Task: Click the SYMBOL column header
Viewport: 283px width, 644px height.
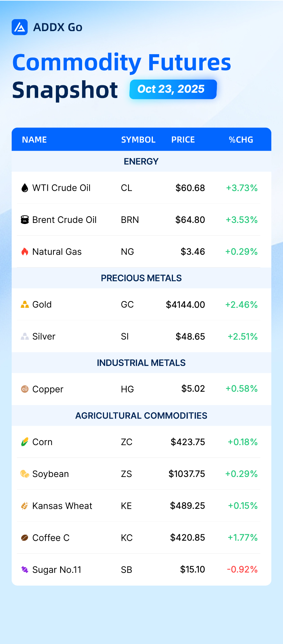Action: point(138,140)
